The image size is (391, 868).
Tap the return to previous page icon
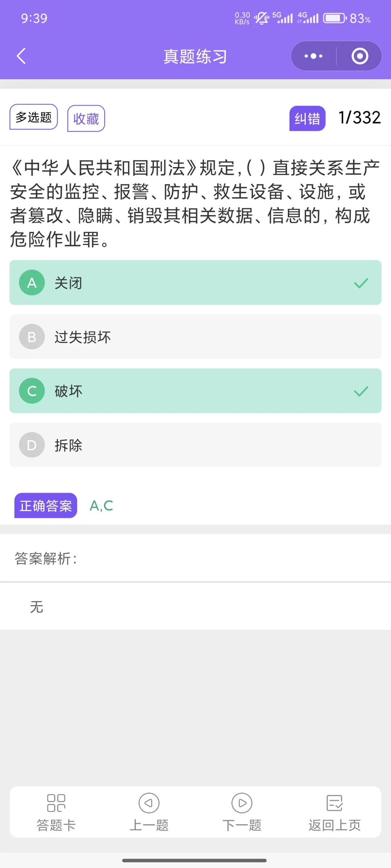(x=335, y=803)
